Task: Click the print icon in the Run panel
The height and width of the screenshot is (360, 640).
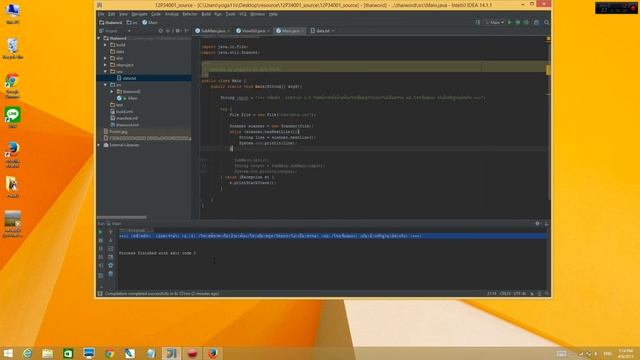Action: pos(111,265)
